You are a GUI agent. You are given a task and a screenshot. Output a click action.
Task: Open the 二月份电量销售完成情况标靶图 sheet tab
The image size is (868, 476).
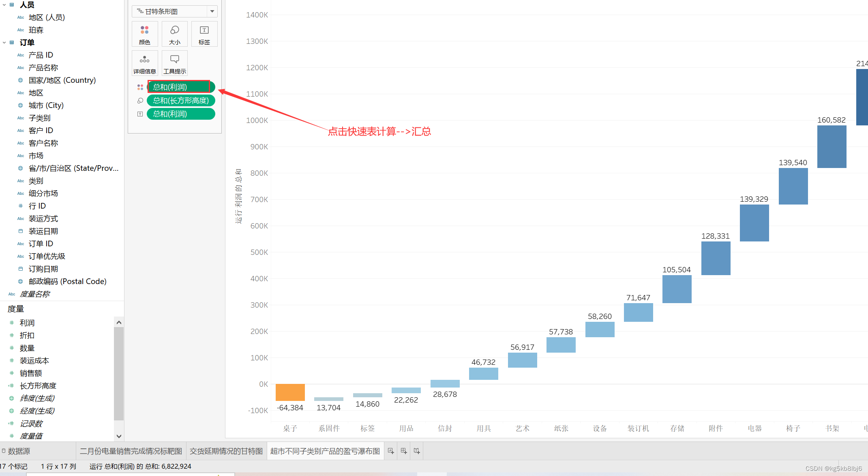click(x=131, y=451)
